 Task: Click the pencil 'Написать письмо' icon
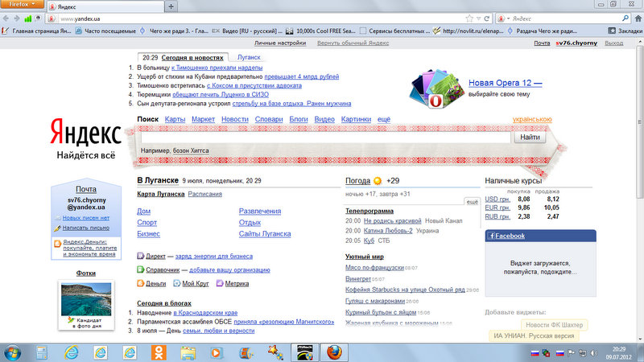pos(57,228)
